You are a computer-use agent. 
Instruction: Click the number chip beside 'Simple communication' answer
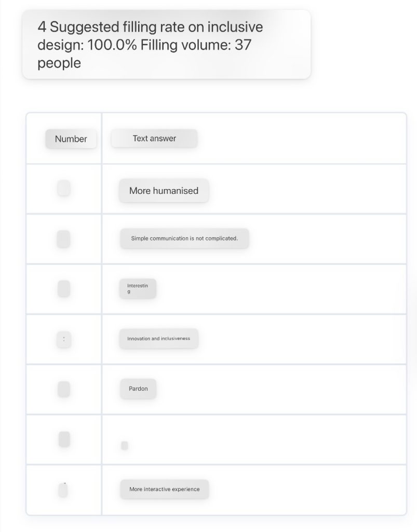(x=63, y=239)
